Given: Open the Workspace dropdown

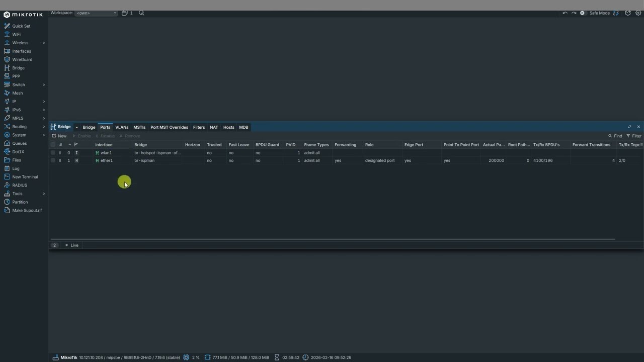Looking at the screenshot, I should 96,13.
